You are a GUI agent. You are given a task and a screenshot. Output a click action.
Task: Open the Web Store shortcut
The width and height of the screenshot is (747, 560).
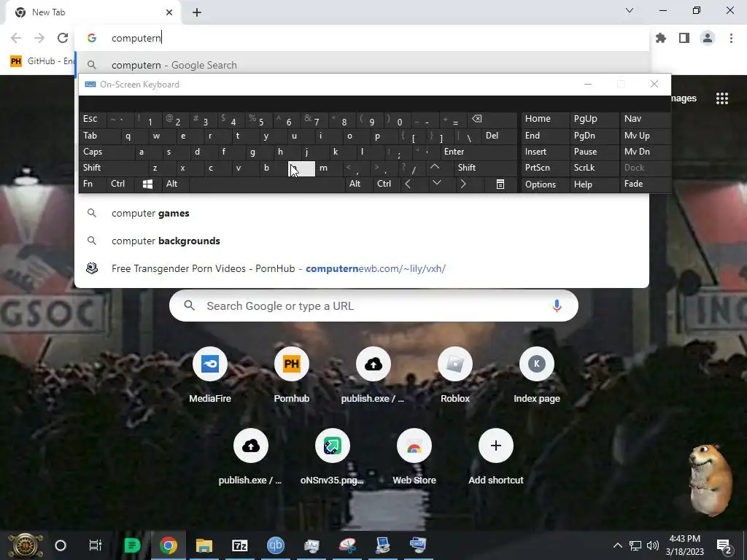click(414, 457)
